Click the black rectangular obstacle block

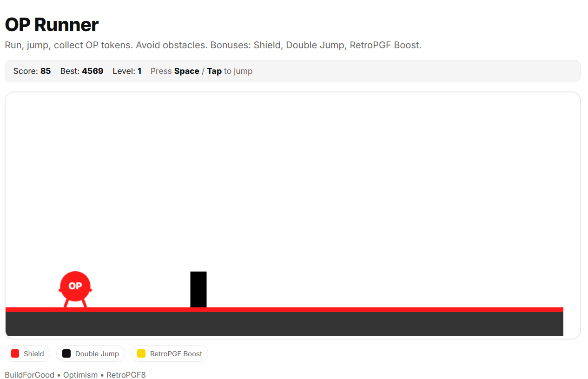(198, 289)
